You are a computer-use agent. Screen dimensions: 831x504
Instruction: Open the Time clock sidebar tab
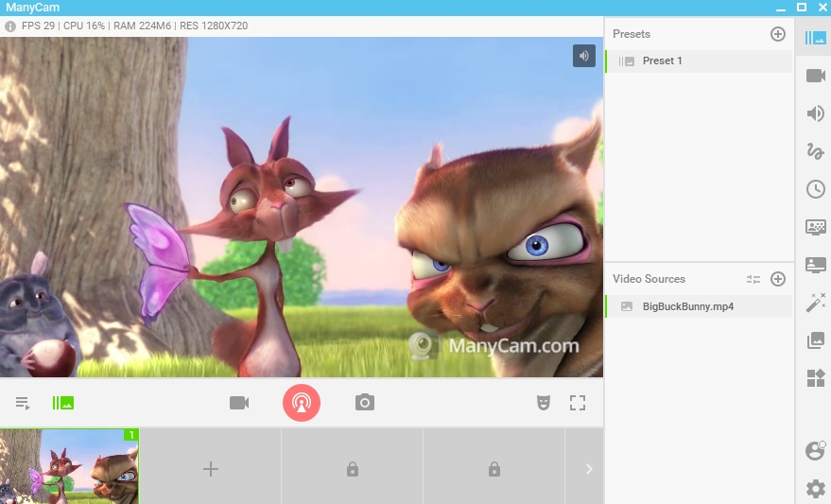(x=815, y=189)
